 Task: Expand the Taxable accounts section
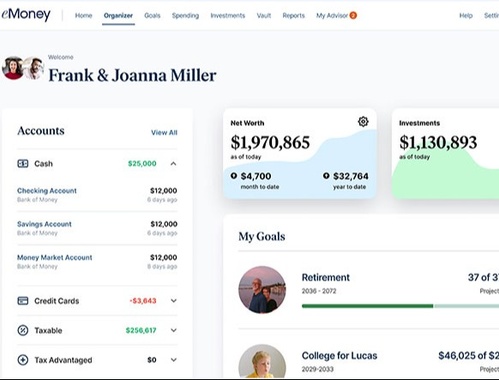click(173, 330)
